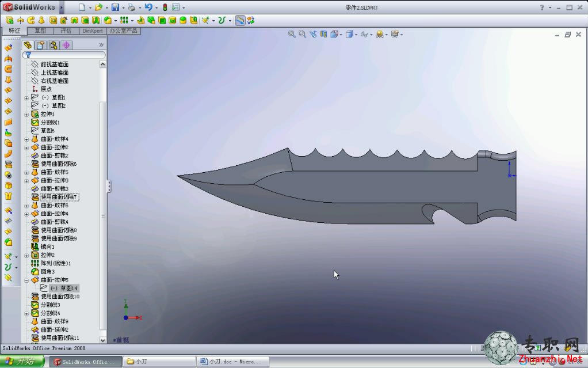Click the New document icon
The width and height of the screenshot is (588, 368).
[82, 7]
